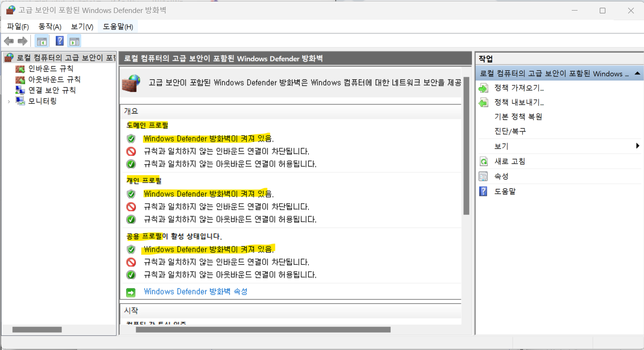Click the 개인 프로필 heading
This screenshot has width=644, height=350.
(x=144, y=181)
